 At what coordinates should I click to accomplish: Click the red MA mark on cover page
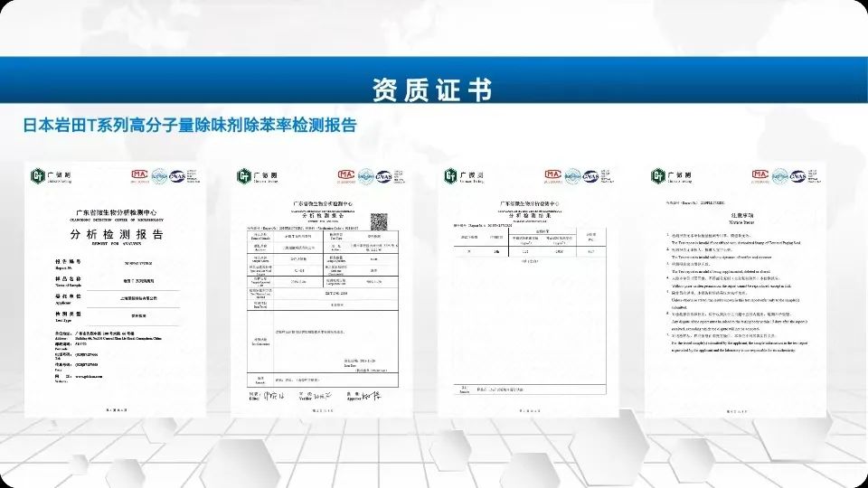tap(139, 176)
